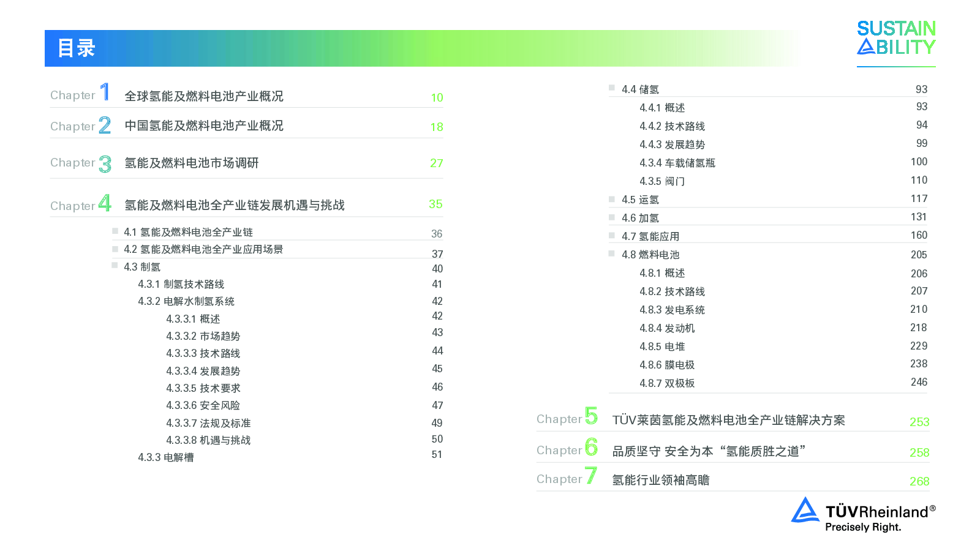The height and width of the screenshot is (551, 980).
Task: Select entry 4.8.7 双极板
Action: (667, 383)
